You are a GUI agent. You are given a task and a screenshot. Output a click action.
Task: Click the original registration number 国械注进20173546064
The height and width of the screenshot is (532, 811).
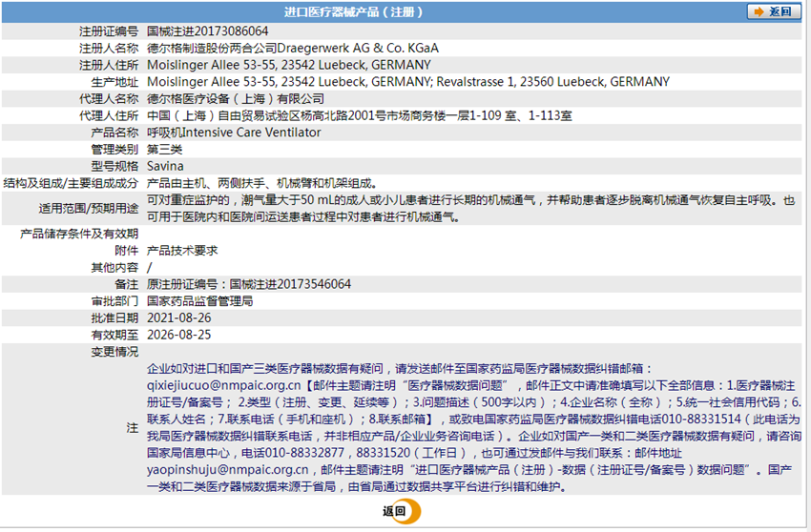tap(290, 284)
